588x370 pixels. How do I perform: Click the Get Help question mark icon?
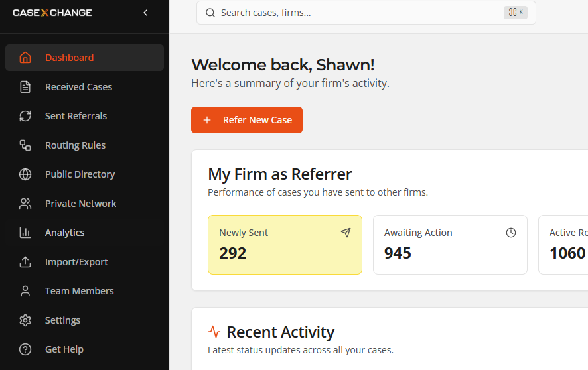[25, 349]
